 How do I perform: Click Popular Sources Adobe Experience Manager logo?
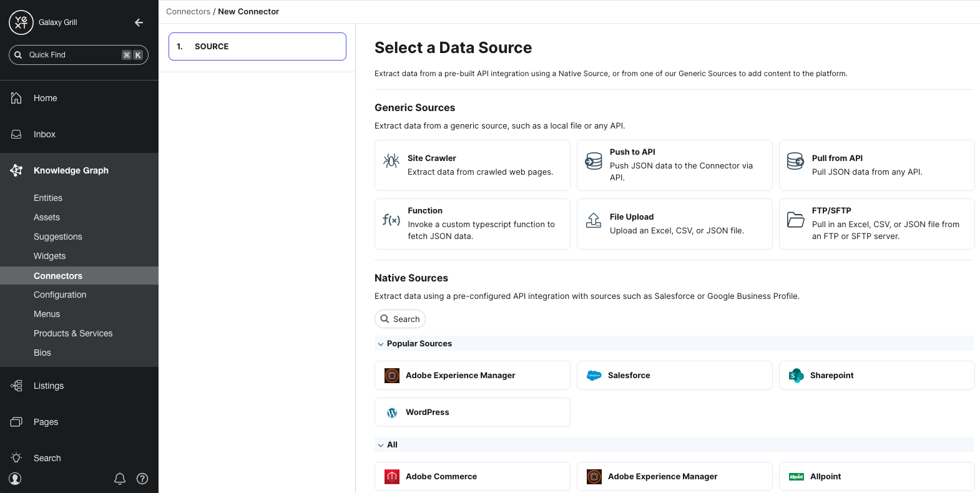(x=392, y=376)
